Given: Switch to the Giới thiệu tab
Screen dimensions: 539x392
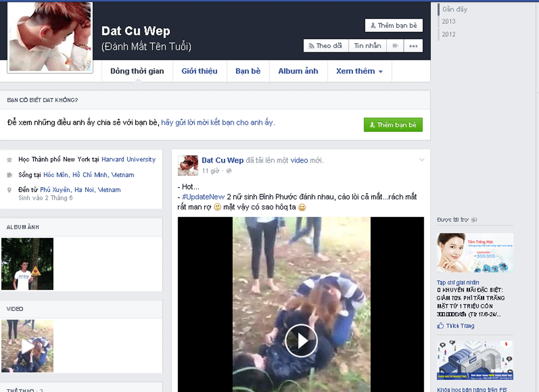Looking at the screenshot, I should pyautogui.click(x=199, y=71).
